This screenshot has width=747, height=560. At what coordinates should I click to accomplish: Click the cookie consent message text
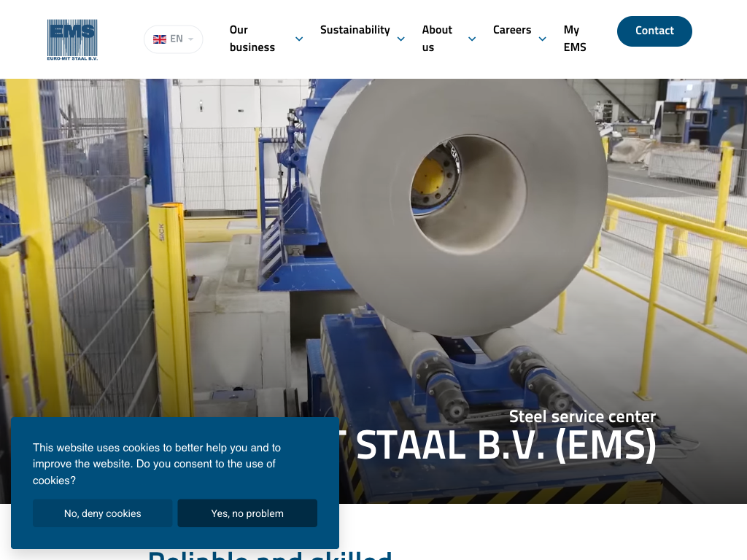(157, 464)
